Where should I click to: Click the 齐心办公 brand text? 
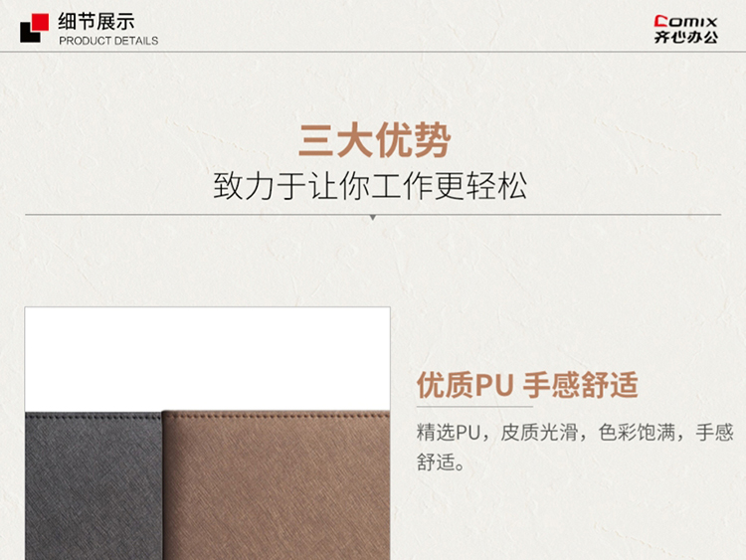(x=685, y=37)
